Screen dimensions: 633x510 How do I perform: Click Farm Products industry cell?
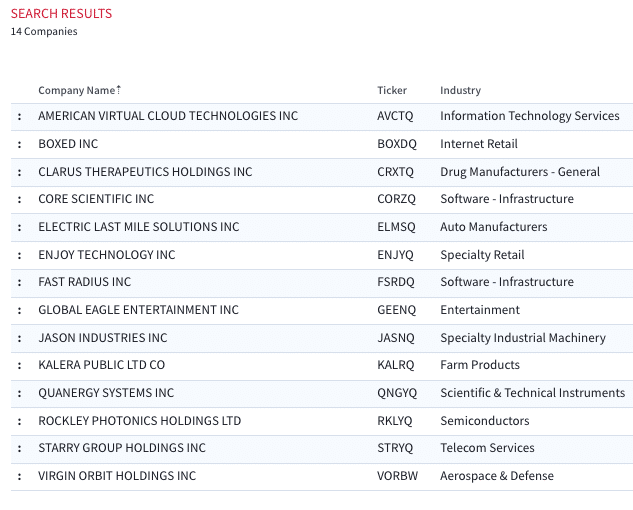(480, 365)
